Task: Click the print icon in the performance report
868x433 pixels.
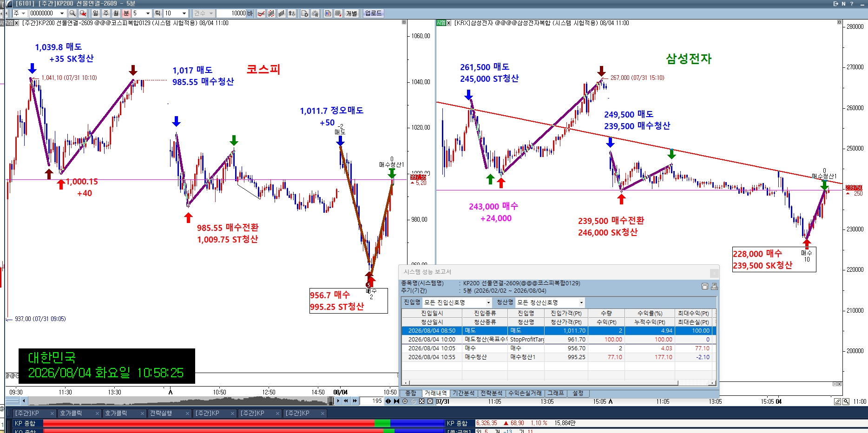Action: click(x=714, y=286)
